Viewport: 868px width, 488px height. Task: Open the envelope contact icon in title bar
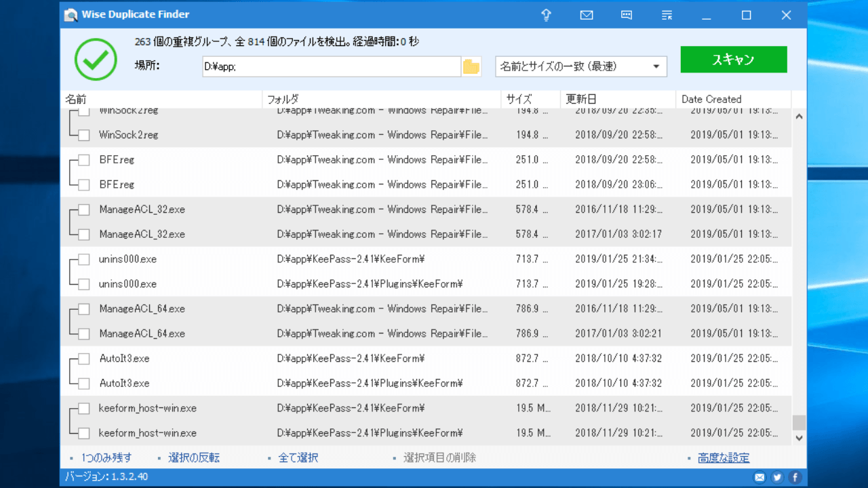click(x=587, y=15)
